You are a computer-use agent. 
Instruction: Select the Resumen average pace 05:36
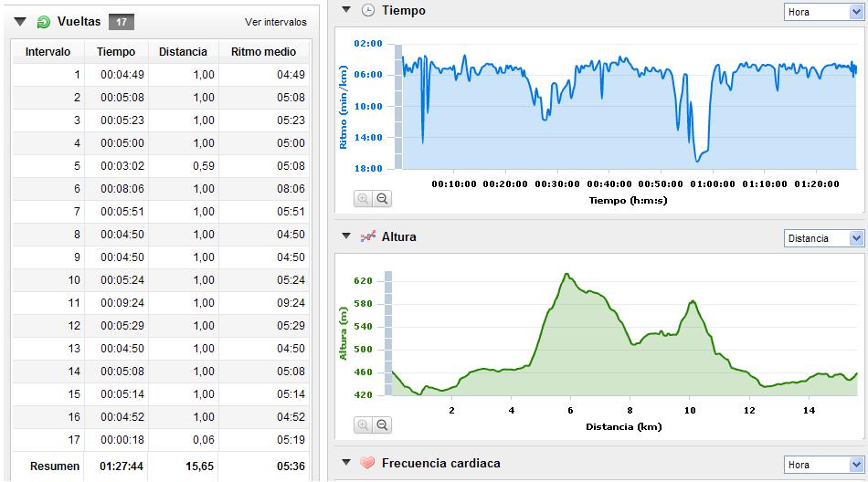tap(291, 466)
